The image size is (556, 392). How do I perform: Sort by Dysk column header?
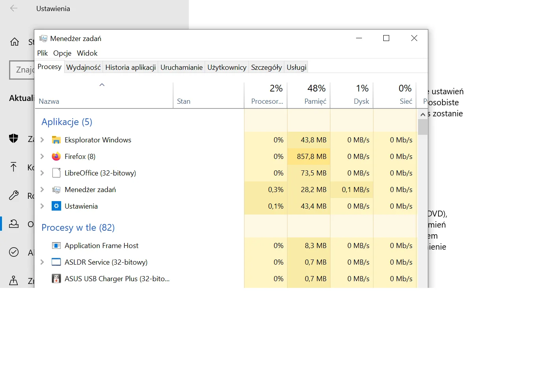tap(352, 95)
